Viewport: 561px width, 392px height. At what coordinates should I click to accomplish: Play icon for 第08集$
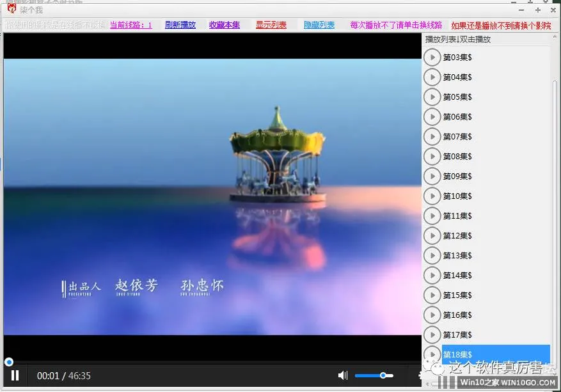tap(432, 156)
